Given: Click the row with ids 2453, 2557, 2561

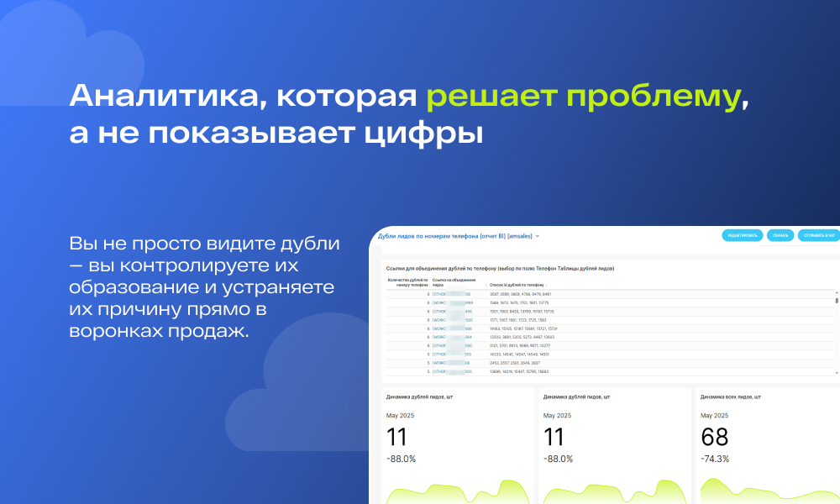Looking at the screenshot, I should pos(610,363).
